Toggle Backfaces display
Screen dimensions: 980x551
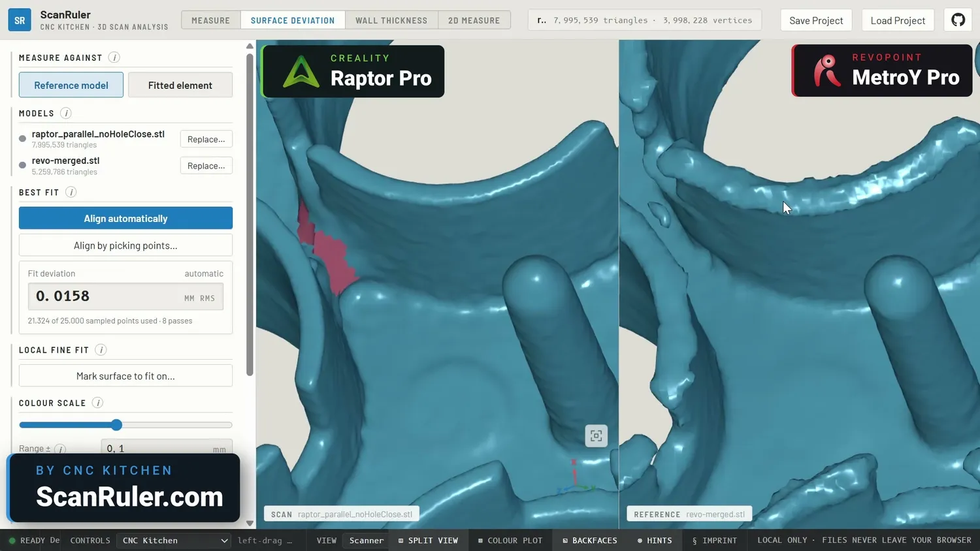(x=589, y=541)
